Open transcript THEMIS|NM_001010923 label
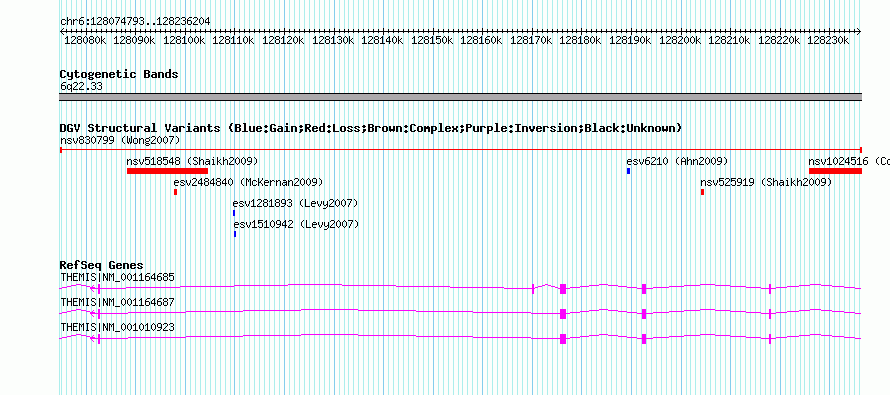 click(117, 327)
